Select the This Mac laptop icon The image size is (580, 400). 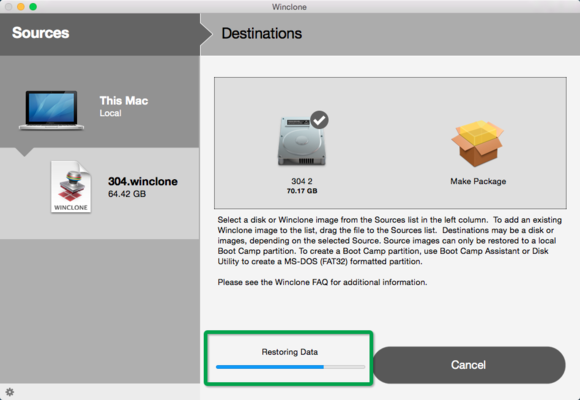click(51, 110)
